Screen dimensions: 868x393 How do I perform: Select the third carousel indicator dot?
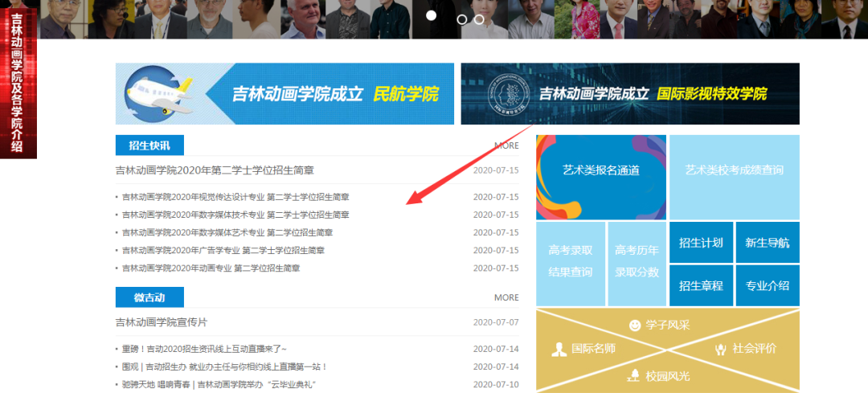pos(479,19)
